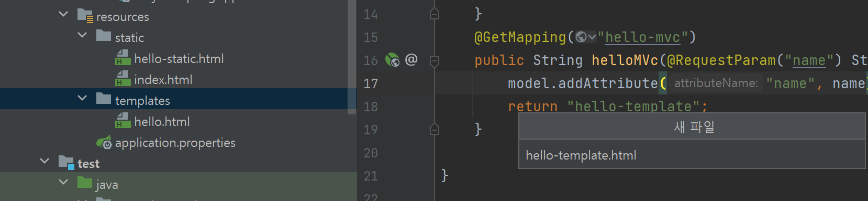Click the index.html file icon
The height and width of the screenshot is (201, 868).
123,78
